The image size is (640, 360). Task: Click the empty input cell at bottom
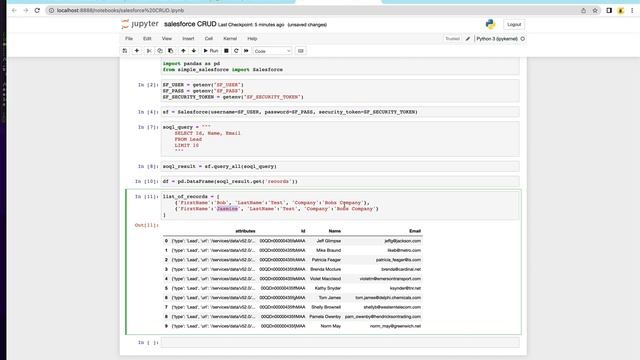(340, 342)
